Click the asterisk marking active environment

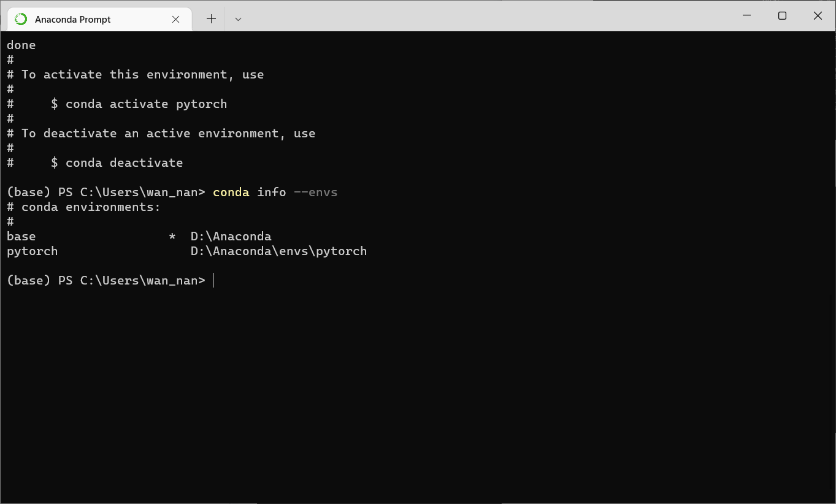tap(172, 236)
